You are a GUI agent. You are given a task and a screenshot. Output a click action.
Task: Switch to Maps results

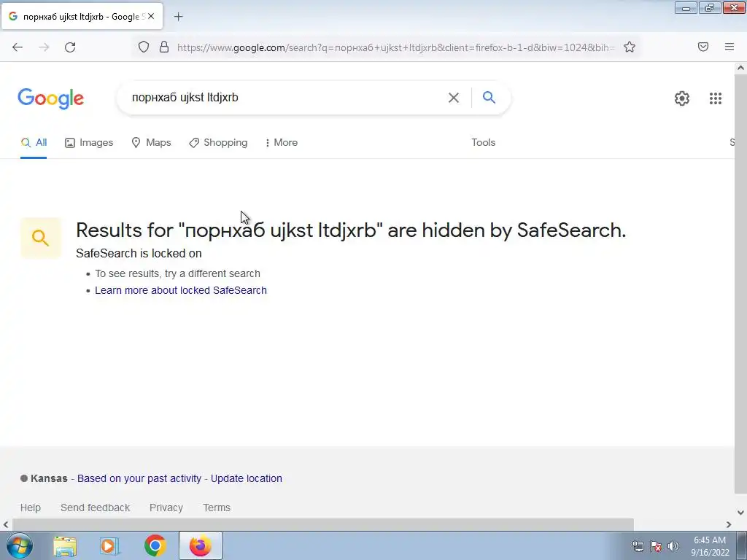click(151, 142)
